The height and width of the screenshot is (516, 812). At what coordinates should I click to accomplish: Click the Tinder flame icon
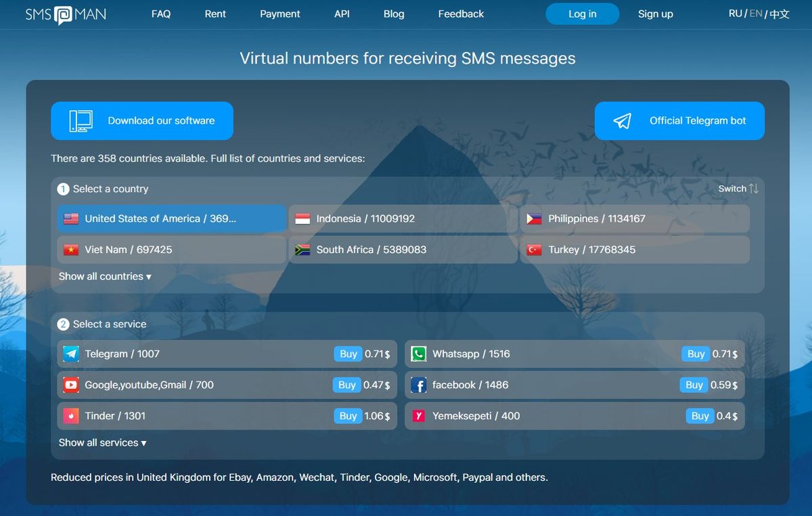[x=70, y=416]
